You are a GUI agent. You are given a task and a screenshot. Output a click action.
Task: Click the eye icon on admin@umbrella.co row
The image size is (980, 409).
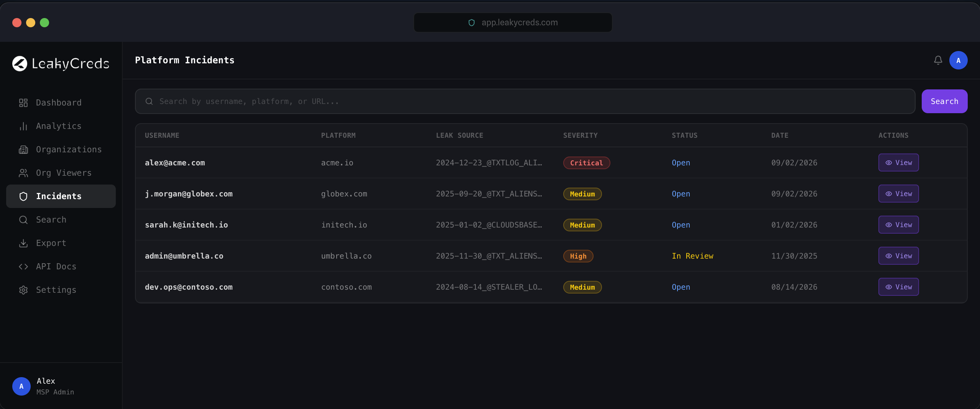point(889,256)
